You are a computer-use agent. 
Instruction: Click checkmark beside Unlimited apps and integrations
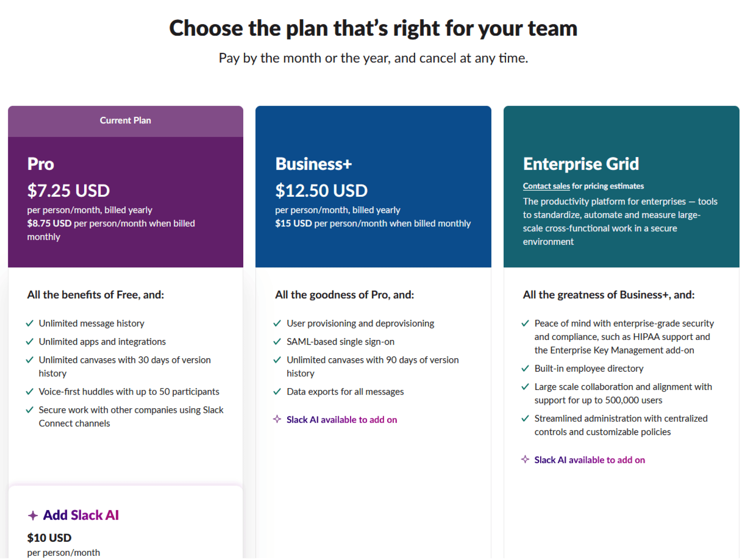pos(29,342)
